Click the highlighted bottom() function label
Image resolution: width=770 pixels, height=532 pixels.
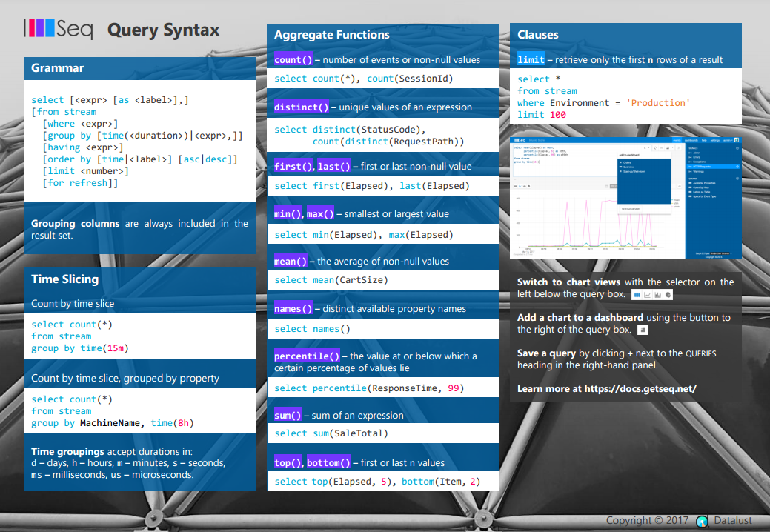tap(328, 463)
